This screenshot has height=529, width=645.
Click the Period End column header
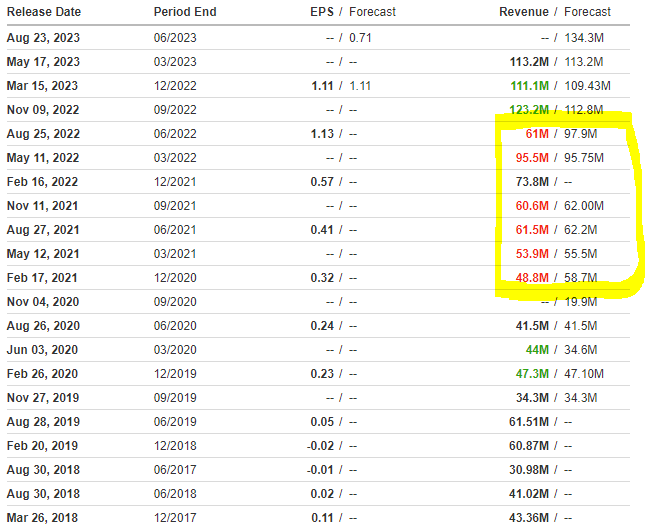point(184,12)
